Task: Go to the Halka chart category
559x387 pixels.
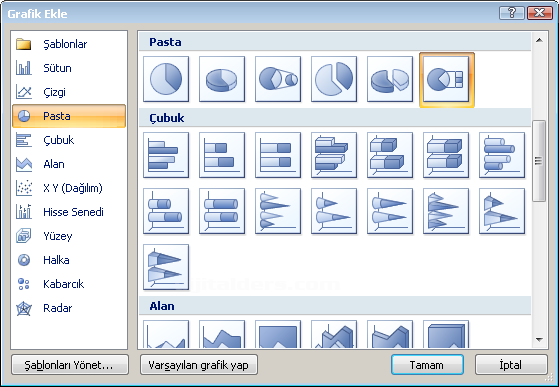Action: point(69,260)
